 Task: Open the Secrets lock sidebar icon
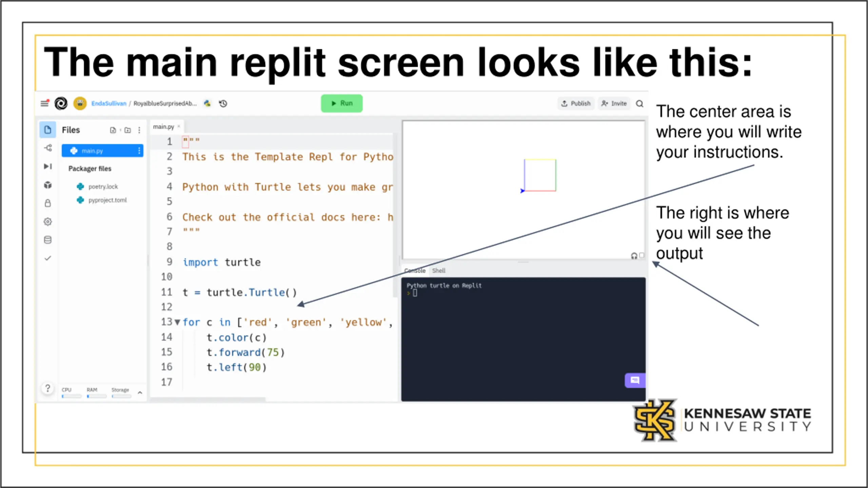(48, 203)
